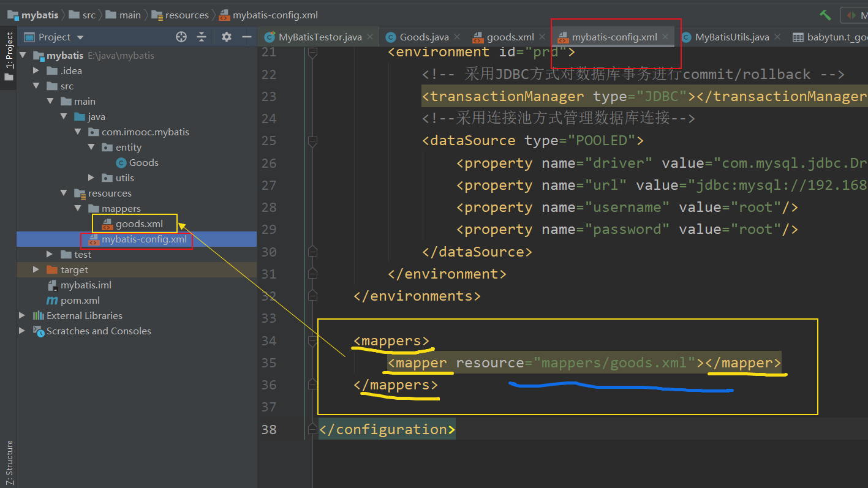Locate the opened file in Project tree
The height and width of the screenshot is (488, 868).
[181, 37]
